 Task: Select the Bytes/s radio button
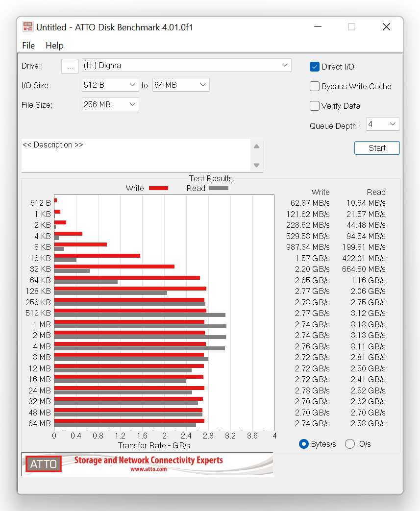(x=304, y=444)
